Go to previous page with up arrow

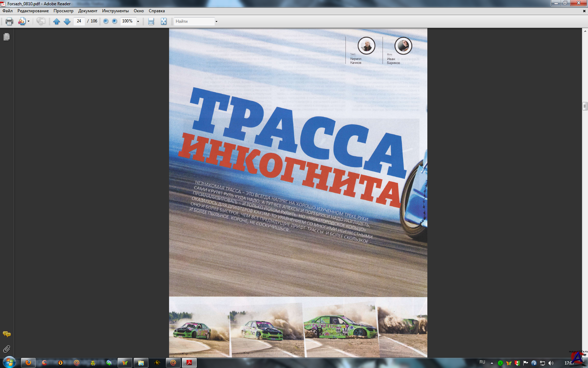pos(56,21)
